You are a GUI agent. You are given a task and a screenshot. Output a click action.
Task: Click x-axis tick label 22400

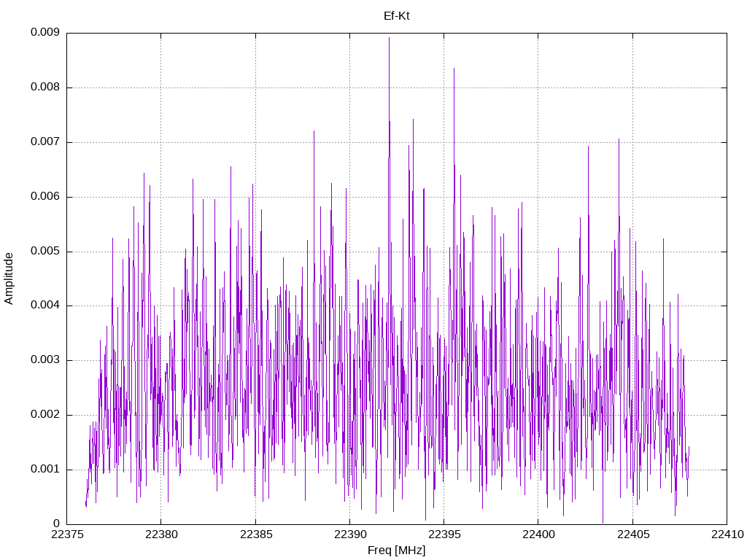coord(538,534)
